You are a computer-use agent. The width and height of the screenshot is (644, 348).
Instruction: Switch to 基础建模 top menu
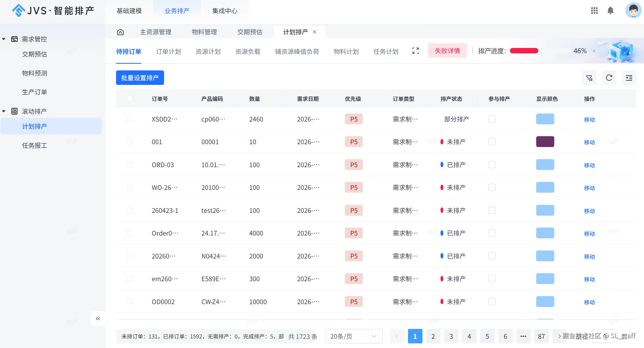tap(129, 11)
